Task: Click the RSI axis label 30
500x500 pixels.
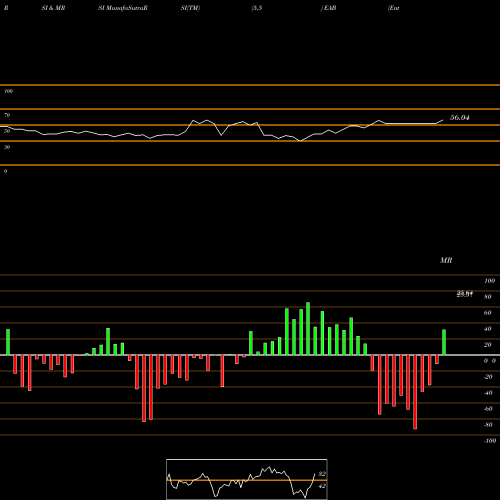Action: (x=7, y=147)
